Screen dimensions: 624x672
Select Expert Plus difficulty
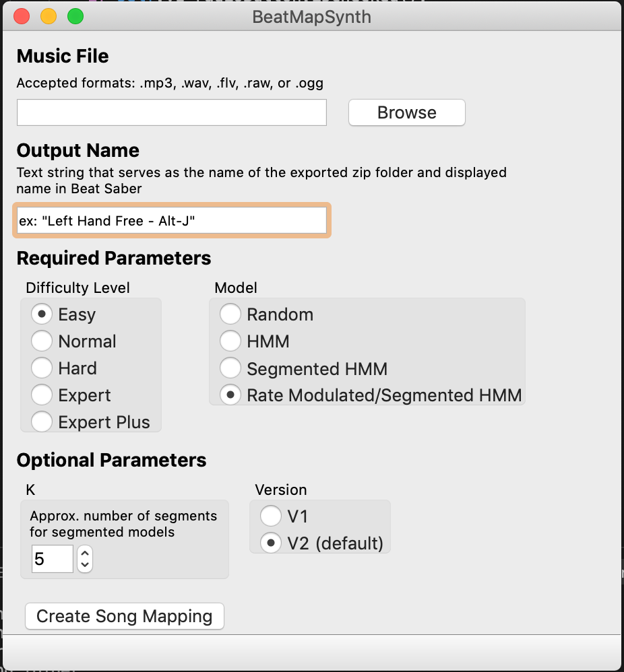pos(42,422)
